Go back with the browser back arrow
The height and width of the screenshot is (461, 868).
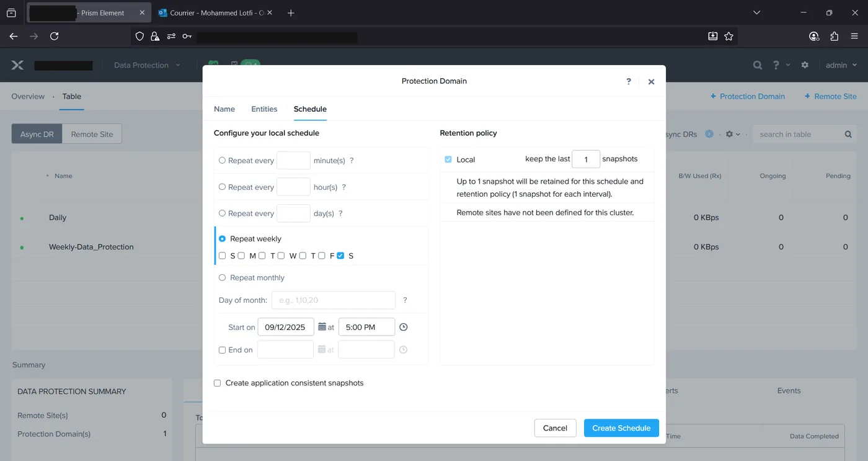pyautogui.click(x=14, y=37)
